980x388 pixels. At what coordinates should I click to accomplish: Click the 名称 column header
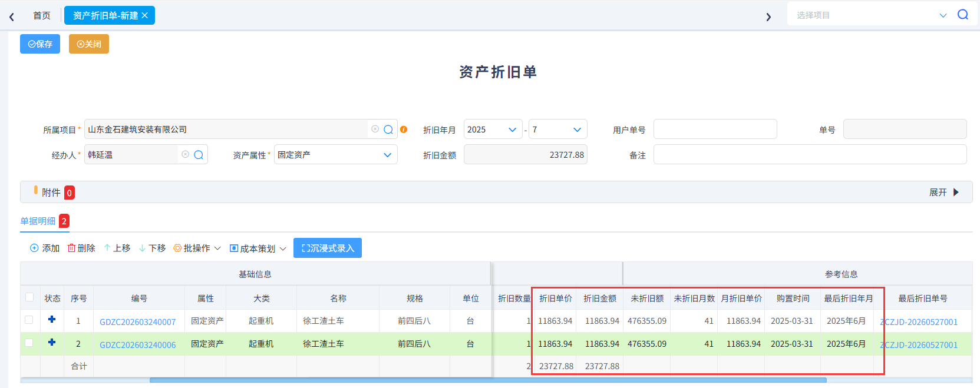point(338,299)
